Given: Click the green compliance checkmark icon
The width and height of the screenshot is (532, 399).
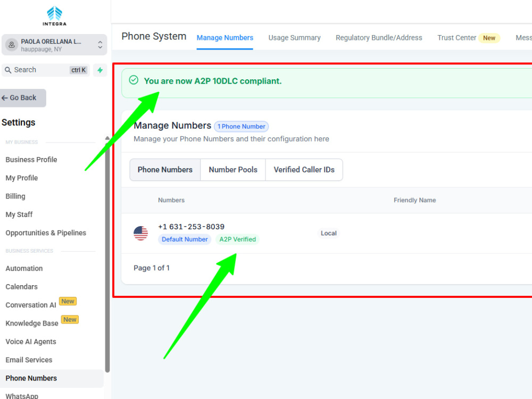Looking at the screenshot, I should tap(134, 80).
